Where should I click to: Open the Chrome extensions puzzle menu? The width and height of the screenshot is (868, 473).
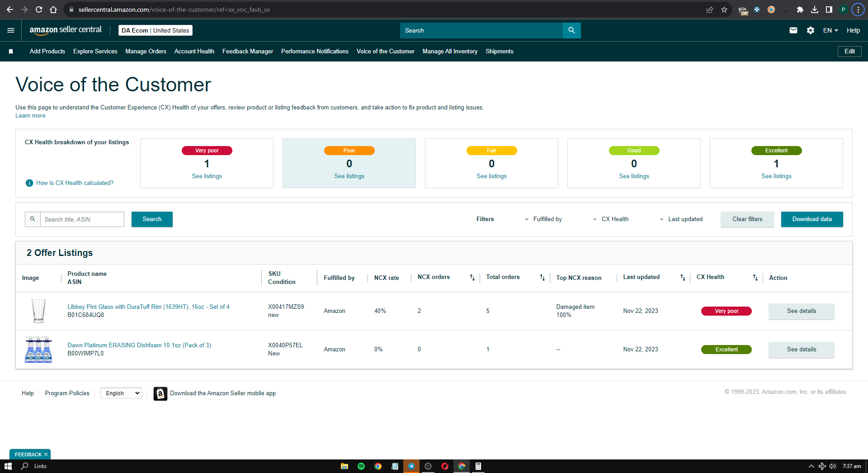click(x=800, y=9)
